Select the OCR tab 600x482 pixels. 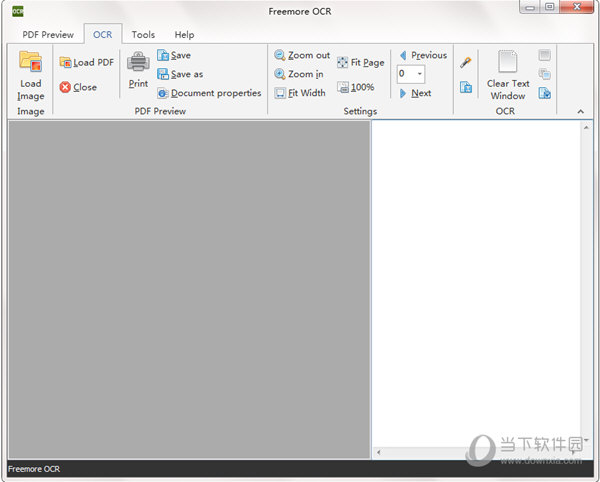pyautogui.click(x=103, y=34)
